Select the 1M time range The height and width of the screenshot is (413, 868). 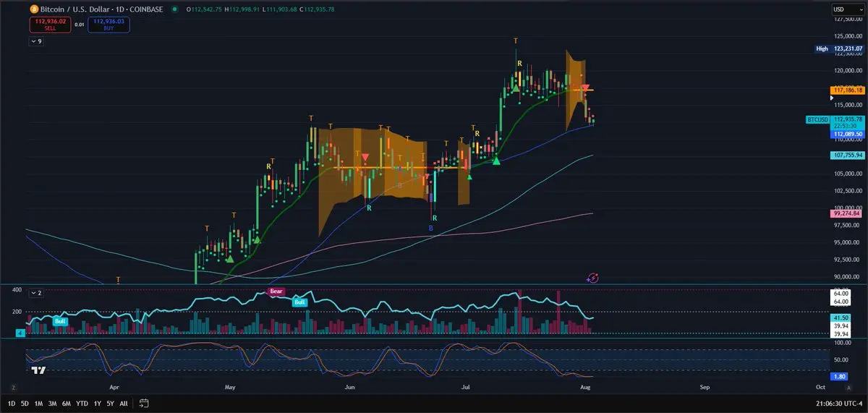[39, 403]
